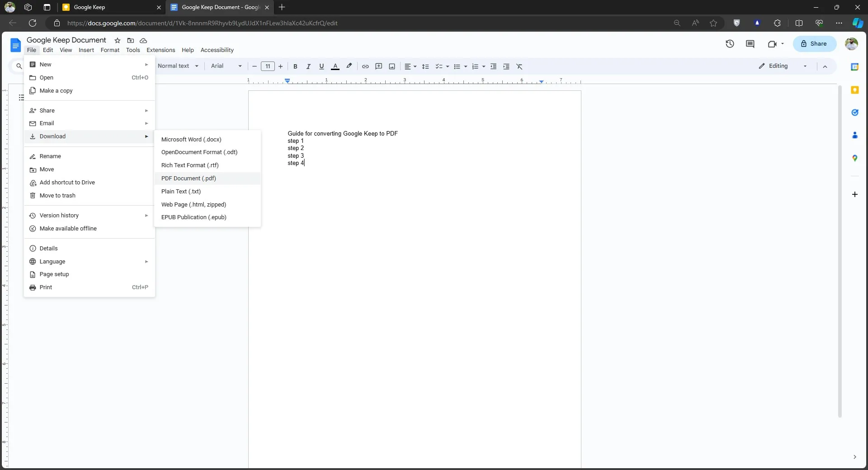Click the Share button

pos(814,44)
